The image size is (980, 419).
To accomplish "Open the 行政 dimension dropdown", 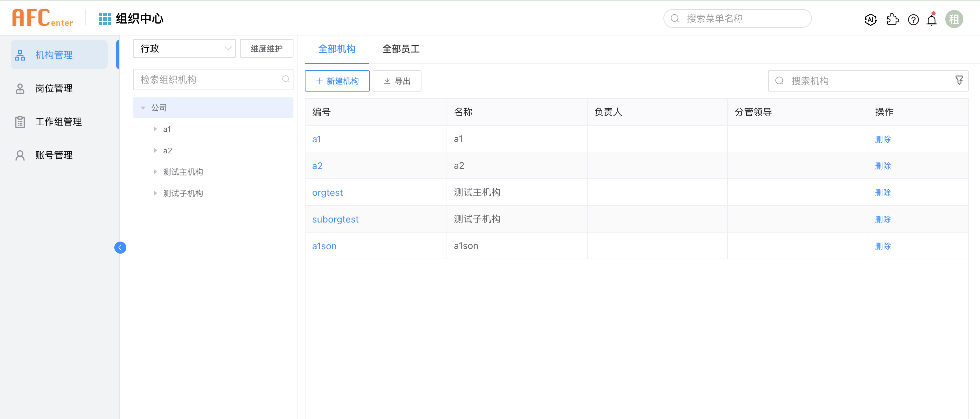I will click(x=184, y=49).
